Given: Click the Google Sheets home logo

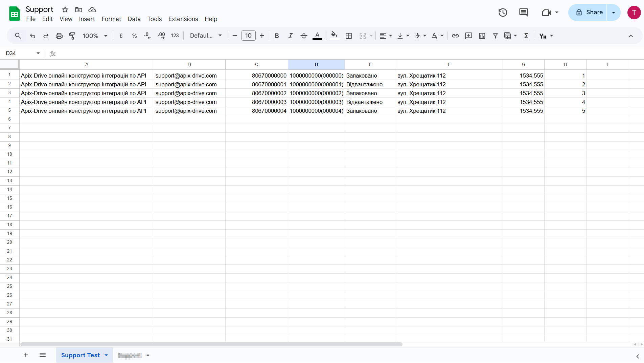Looking at the screenshot, I should click(15, 14).
